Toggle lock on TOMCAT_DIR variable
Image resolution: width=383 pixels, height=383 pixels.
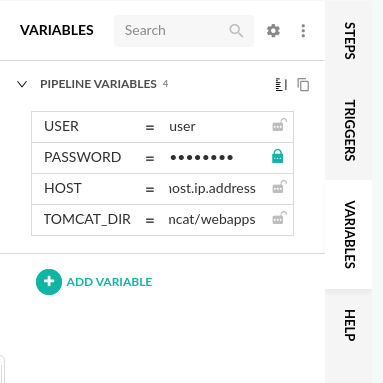point(279,218)
